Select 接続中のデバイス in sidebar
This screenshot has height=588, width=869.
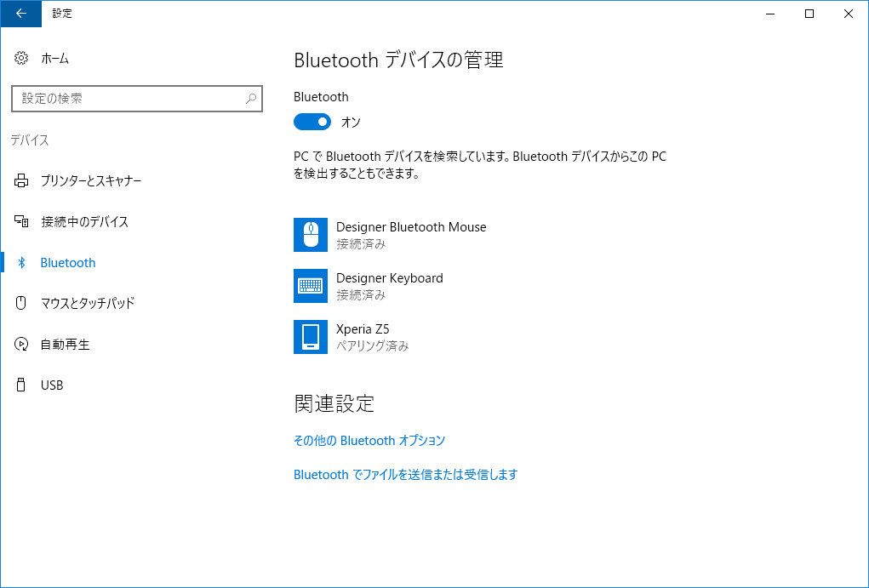pyautogui.click(x=84, y=222)
